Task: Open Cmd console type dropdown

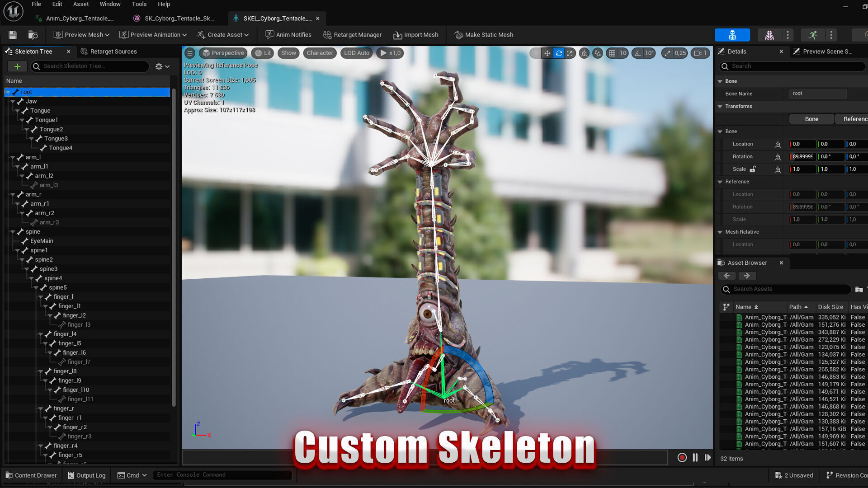Action: click(132, 475)
